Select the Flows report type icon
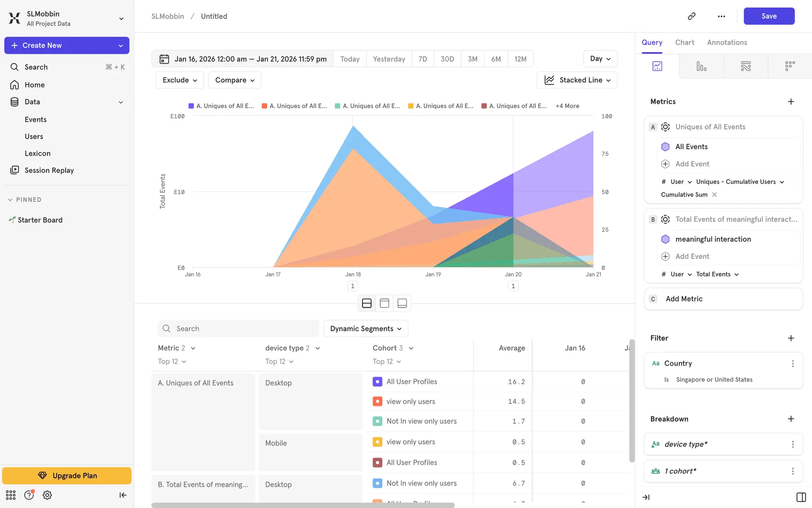 tap(746, 66)
